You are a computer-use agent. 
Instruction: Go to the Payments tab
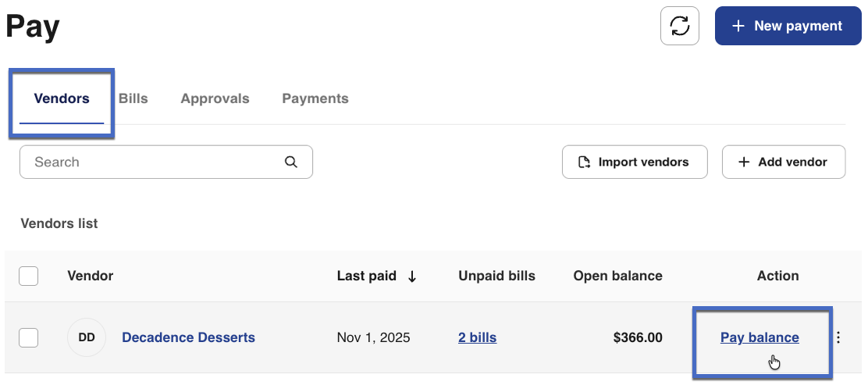pyautogui.click(x=315, y=98)
